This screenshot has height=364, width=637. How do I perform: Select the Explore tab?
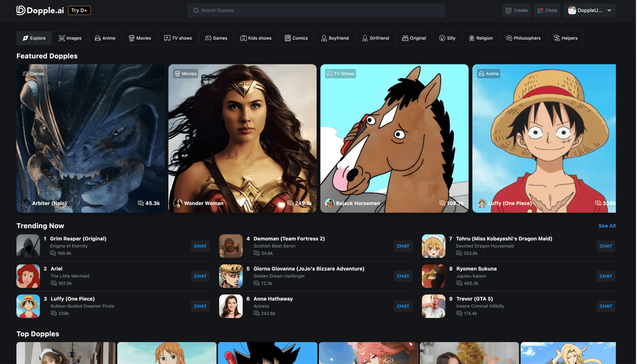coord(34,38)
